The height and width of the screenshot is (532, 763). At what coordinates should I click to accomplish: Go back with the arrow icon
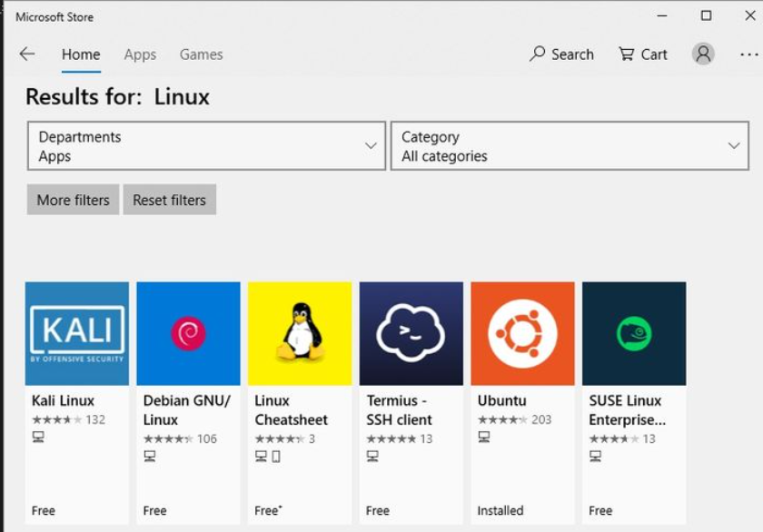pos(27,54)
